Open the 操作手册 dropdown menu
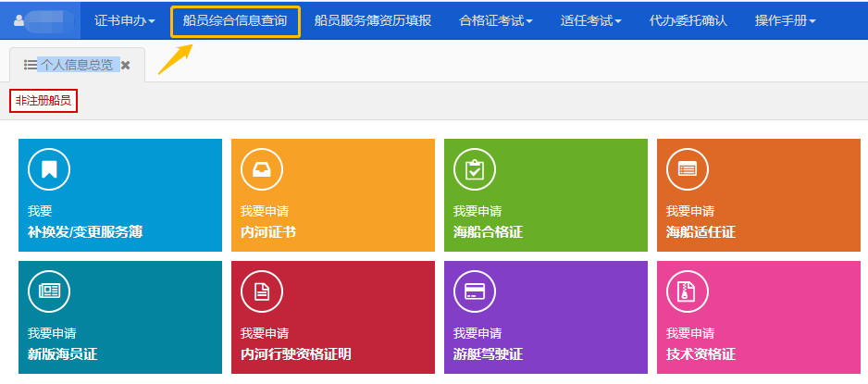Image resolution: width=868 pixels, height=384 pixels. [785, 20]
